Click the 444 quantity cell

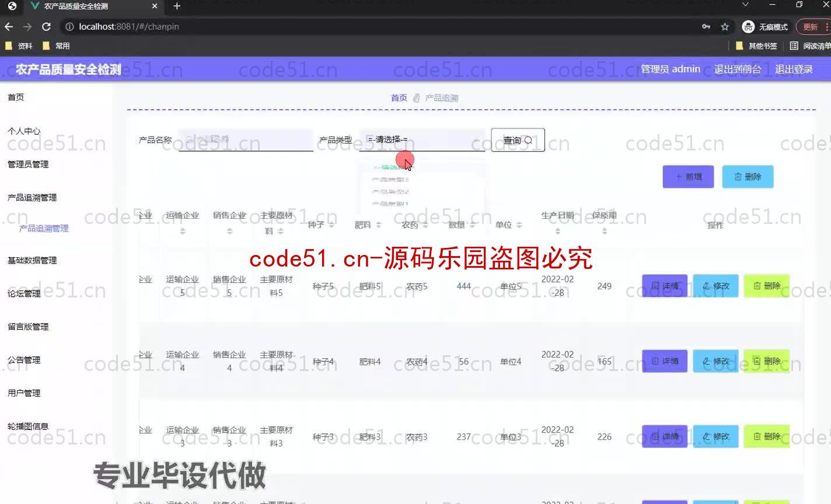(x=464, y=286)
